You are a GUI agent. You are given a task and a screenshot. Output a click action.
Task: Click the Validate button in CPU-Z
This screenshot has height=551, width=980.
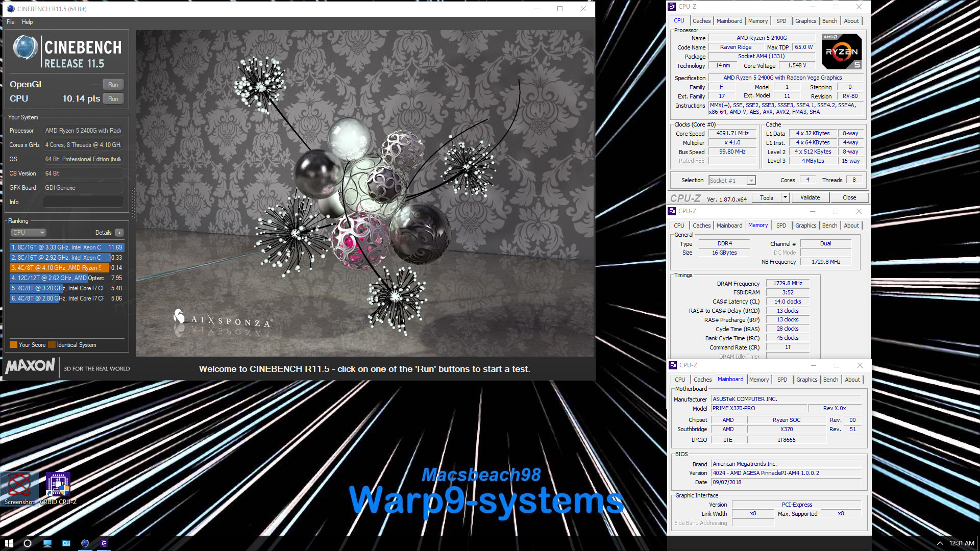pos(810,198)
